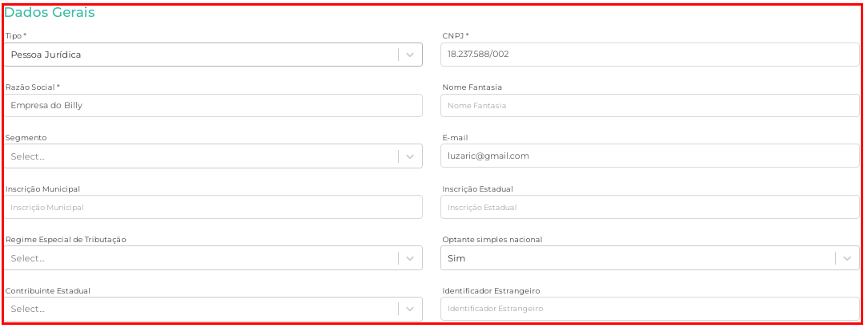This screenshot has width=868, height=328.
Task: Open Regime Especial de Tributação select box
Action: pos(200,258)
